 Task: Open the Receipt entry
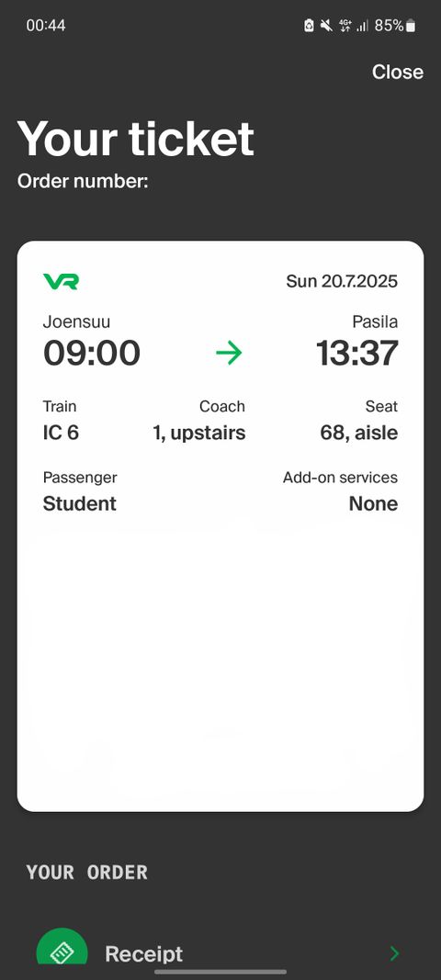[x=220, y=953]
